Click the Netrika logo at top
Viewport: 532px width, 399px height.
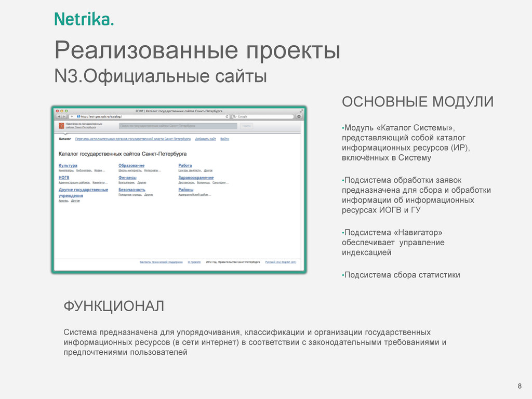point(84,19)
